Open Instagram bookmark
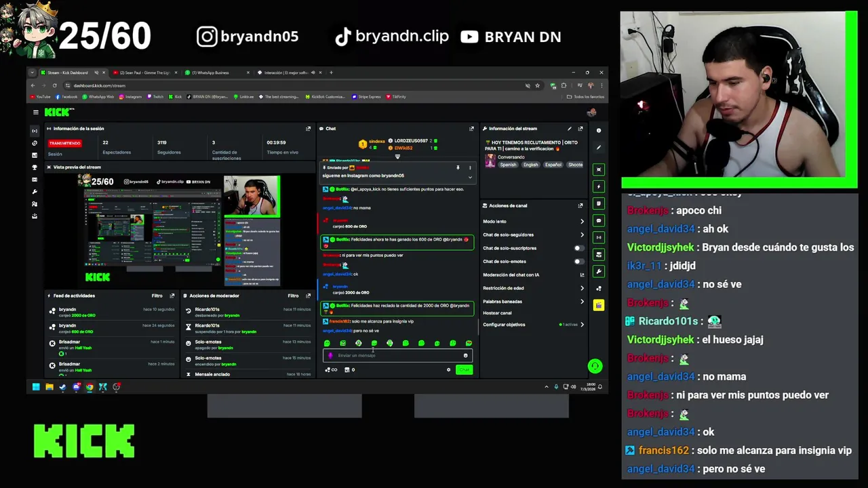 click(x=130, y=97)
